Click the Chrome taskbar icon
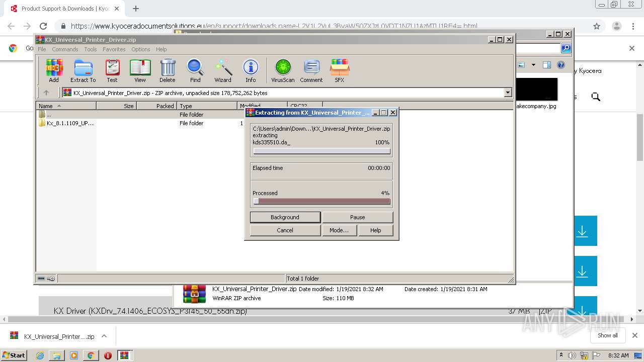 coord(91,355)
